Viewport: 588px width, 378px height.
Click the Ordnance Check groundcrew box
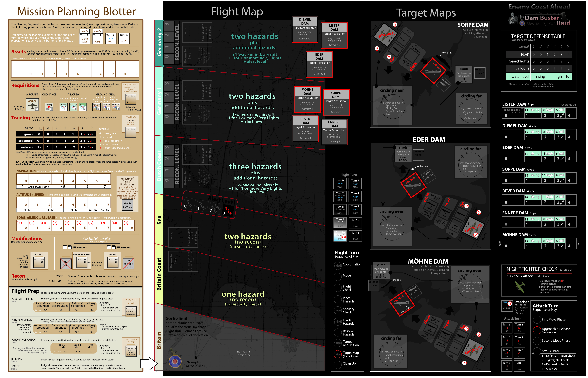pyautogui.click(x=131, y=351)
